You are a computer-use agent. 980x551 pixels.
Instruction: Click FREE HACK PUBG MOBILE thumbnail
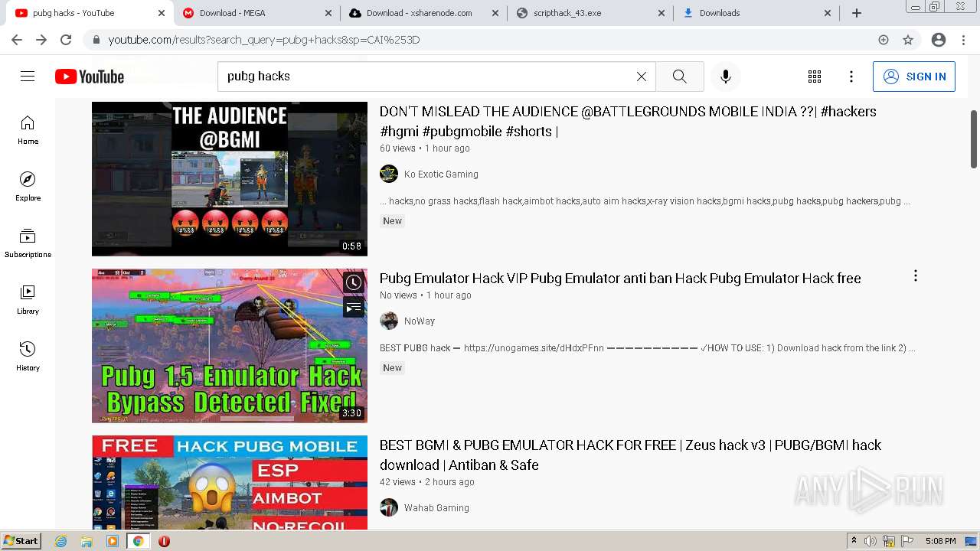(x=230, y=483)
